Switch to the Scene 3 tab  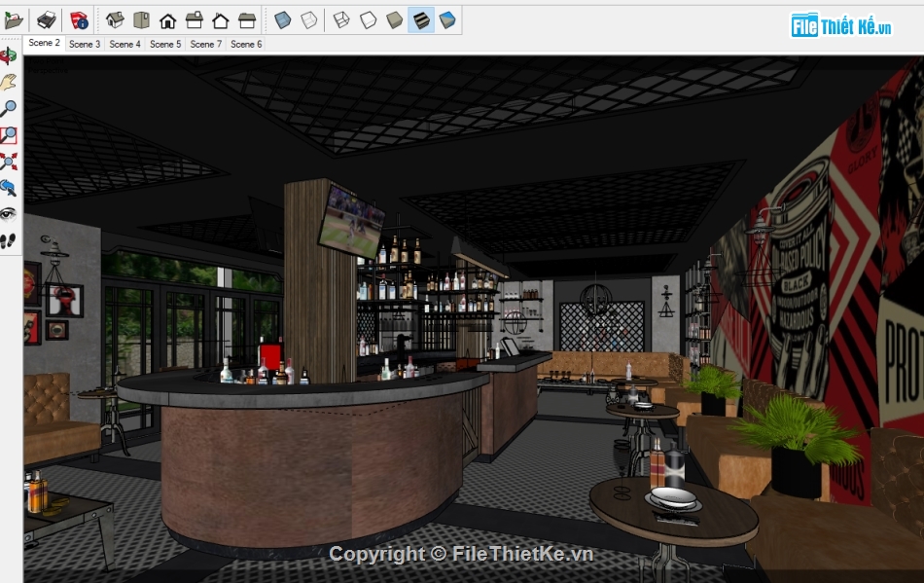tap(85, 44)
